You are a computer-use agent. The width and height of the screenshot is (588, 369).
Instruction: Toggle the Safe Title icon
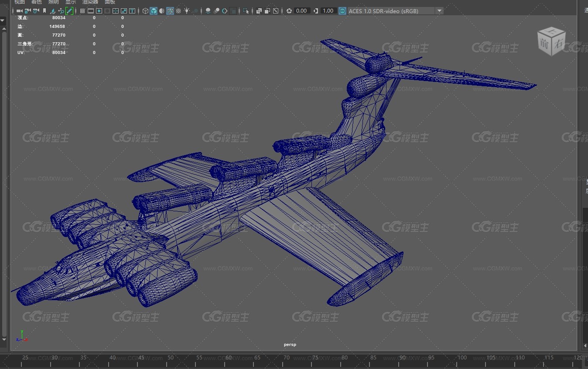click(132, 11)
